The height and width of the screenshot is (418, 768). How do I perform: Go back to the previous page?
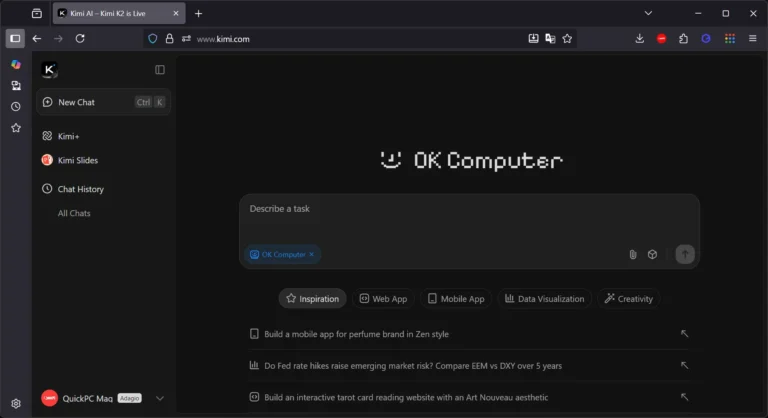coord(37,39)
